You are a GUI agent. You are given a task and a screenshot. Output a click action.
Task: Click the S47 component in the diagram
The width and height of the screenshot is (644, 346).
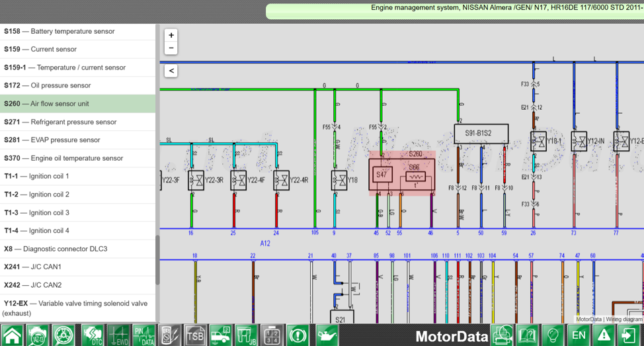382,175
